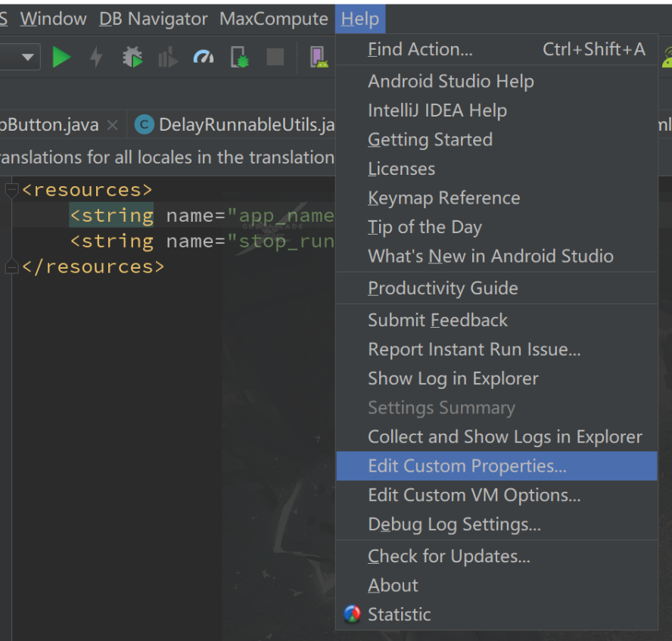The image size is (672, 641).
Task: Open the Android Profiler gauge icon
Action: [204, 57]
